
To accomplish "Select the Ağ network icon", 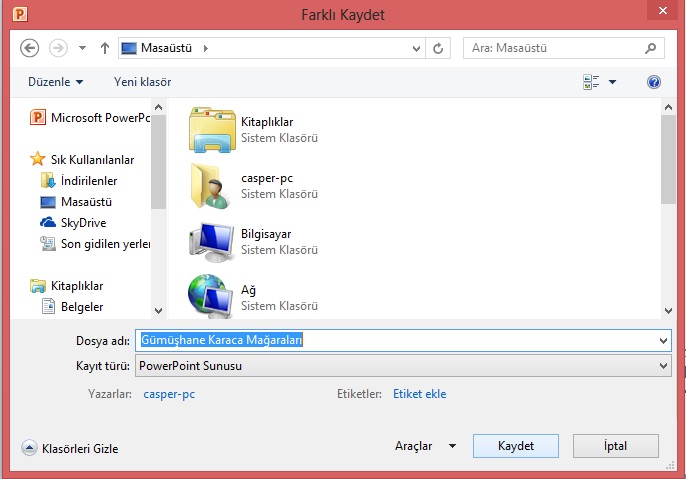I will (210, 297).
